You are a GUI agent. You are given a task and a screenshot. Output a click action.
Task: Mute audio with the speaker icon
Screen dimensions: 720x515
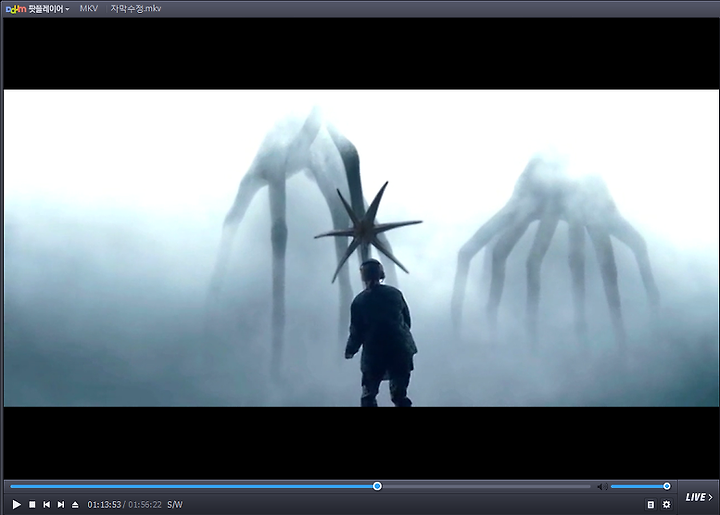coord(602,487)
